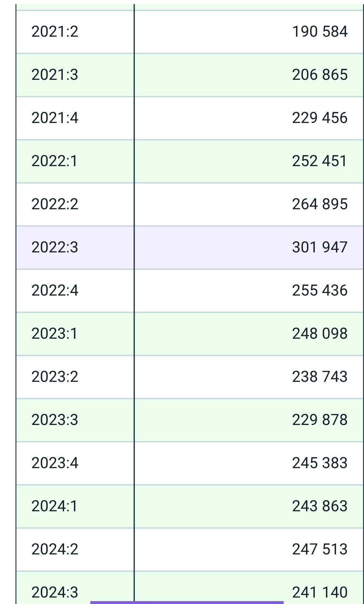Select the 247 513 value cell
364x604 pixels.
click(320, 549)
